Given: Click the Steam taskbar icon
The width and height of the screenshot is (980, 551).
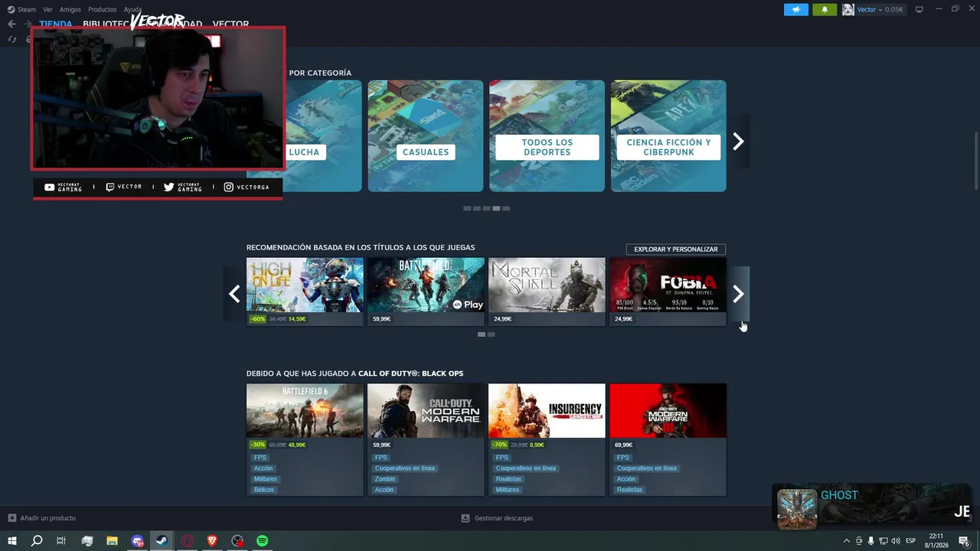Looking at the screenshot, I should pos(162,541).
